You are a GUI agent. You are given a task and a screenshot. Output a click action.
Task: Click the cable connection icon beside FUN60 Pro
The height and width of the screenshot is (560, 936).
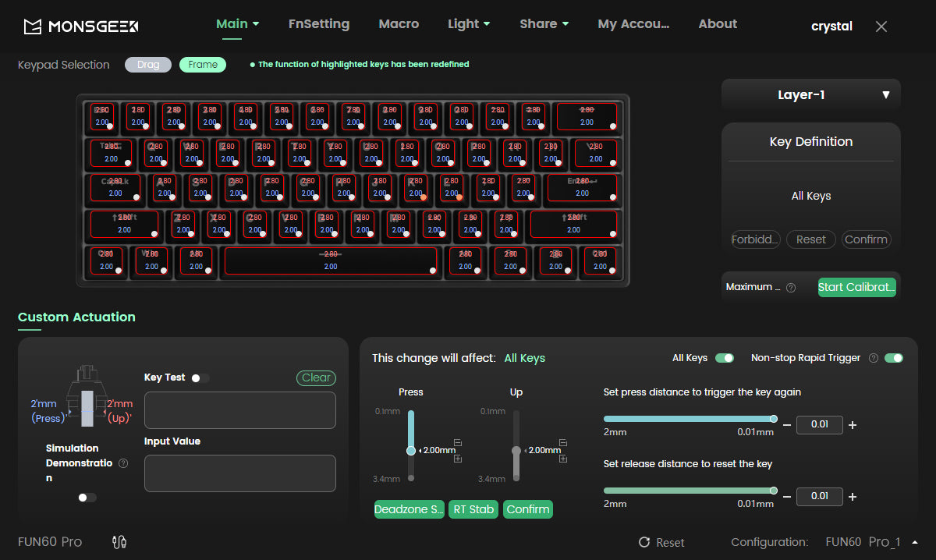pyautogui.click(x=119, y=541)
